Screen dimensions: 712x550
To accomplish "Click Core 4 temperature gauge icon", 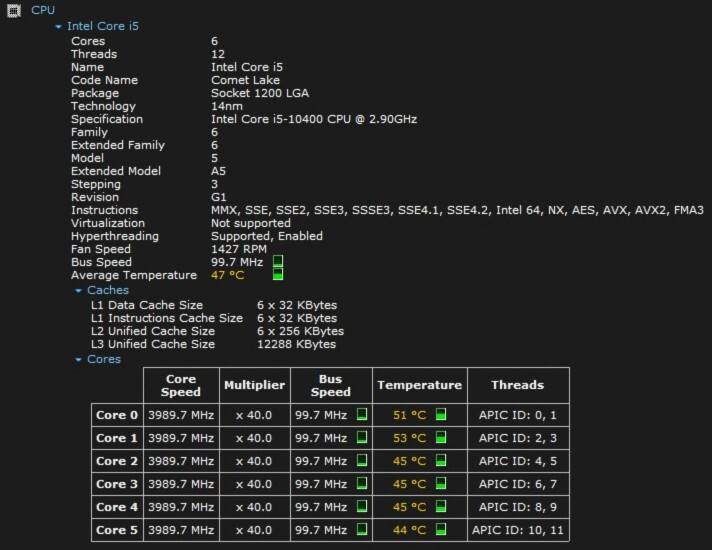I will click(x=440, y=506).
